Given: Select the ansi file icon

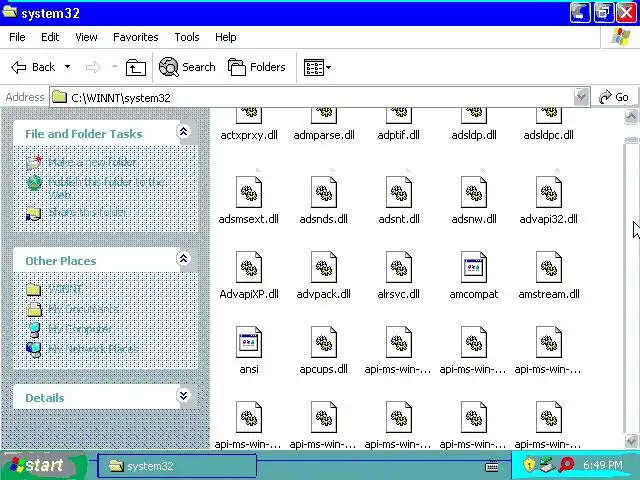Looking at the screenshot, I should point(249,342).
